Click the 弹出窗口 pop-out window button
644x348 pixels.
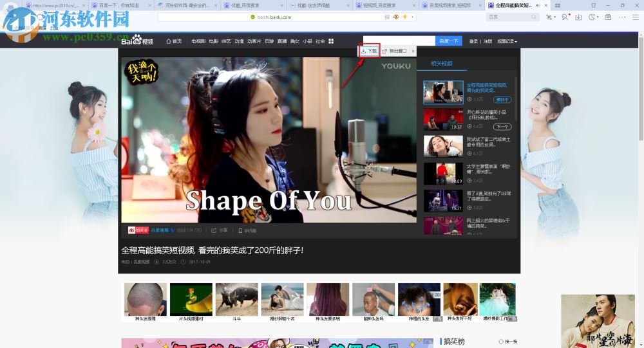click(394, 51)
